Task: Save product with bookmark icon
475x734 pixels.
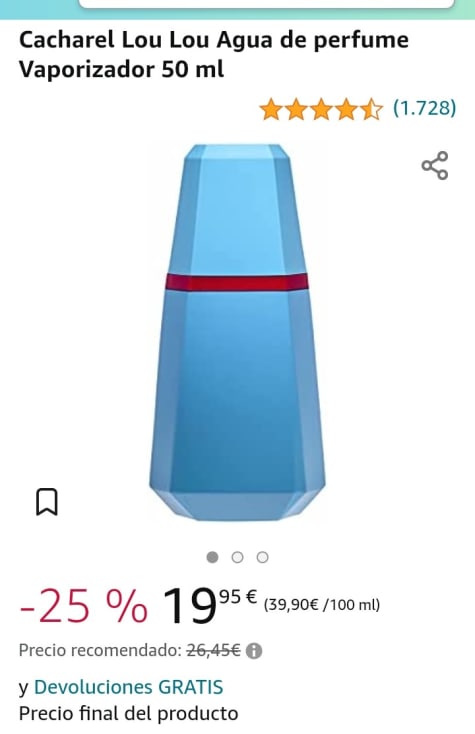Action: pos(47,502)
